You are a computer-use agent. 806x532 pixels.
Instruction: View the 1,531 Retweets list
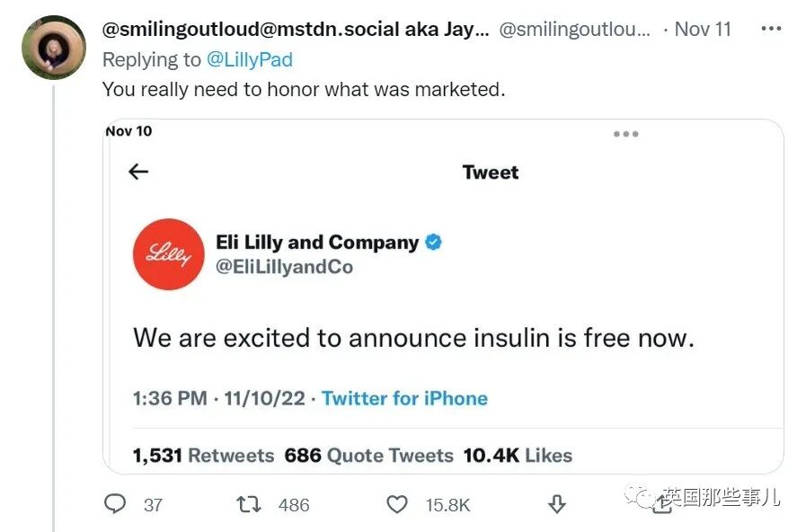pyautogui.click(x=204, y=456)
